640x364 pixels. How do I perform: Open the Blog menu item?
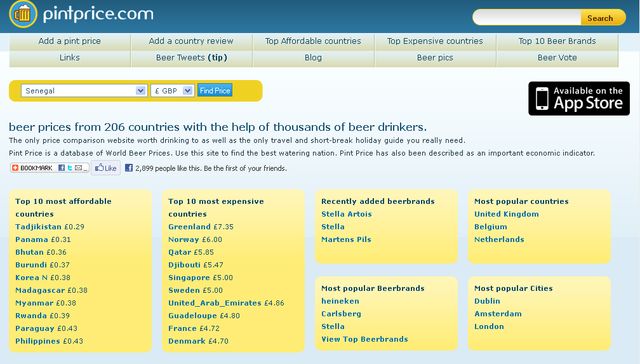(313, 58)
